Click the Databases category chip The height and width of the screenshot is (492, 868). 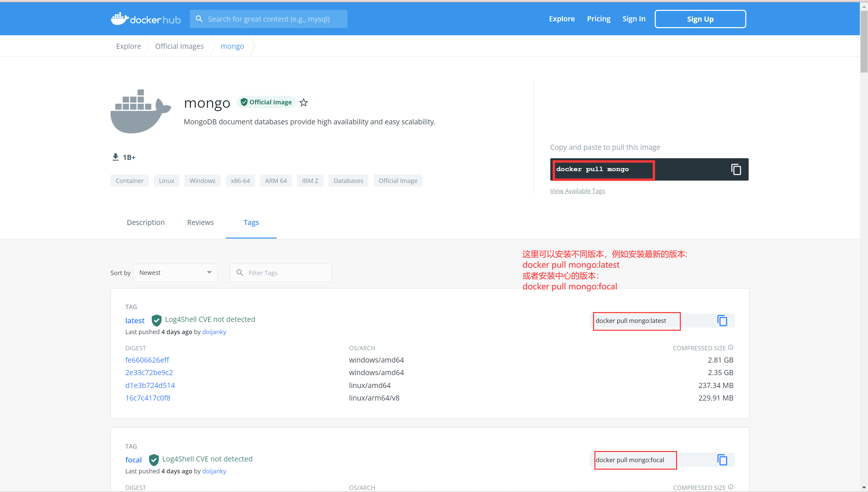[x=348, y=181]
